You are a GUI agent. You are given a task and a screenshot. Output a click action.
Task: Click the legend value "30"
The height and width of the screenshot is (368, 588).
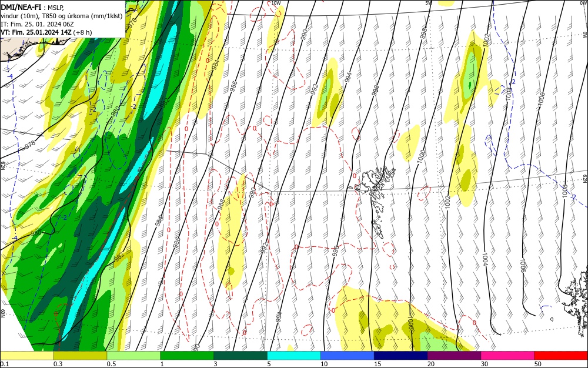click(485, 364)
